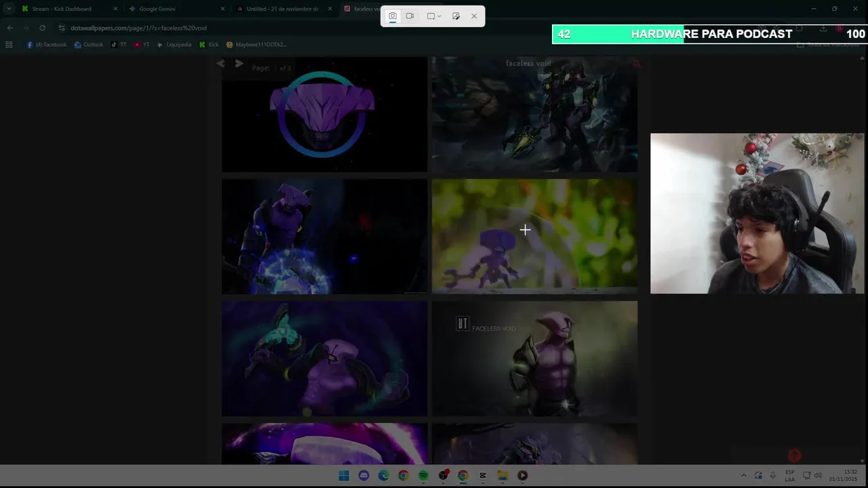
Task: Open the Maybeee111DOTA2 bookmark
Action: [256, 45]
